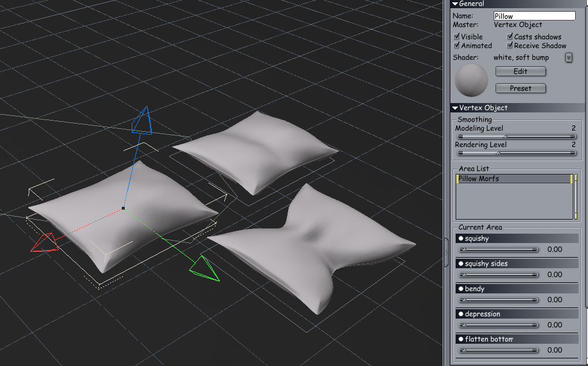Click the flatten bottom morph slider
This screenshot has width=588, height=366.
[x=498, y=350]
